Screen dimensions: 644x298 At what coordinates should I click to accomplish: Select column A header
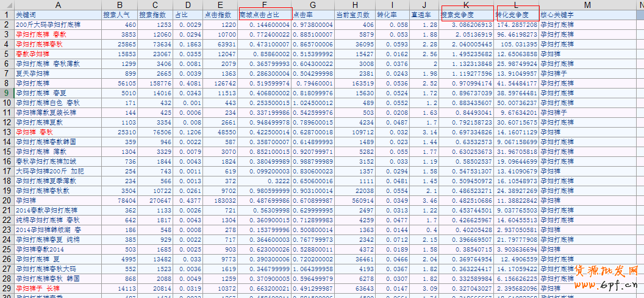tap(57, 4)
